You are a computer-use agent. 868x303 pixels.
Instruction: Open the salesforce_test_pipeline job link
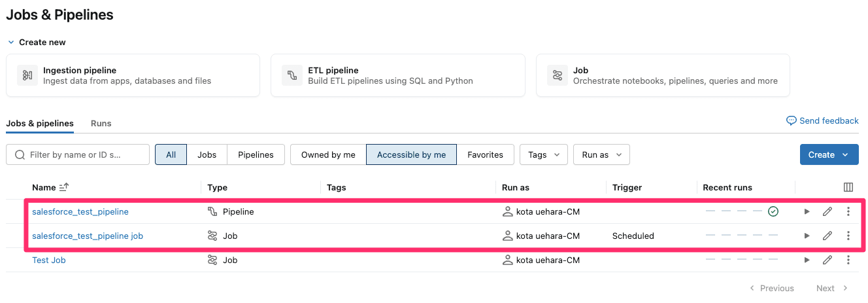click(88, 236)
